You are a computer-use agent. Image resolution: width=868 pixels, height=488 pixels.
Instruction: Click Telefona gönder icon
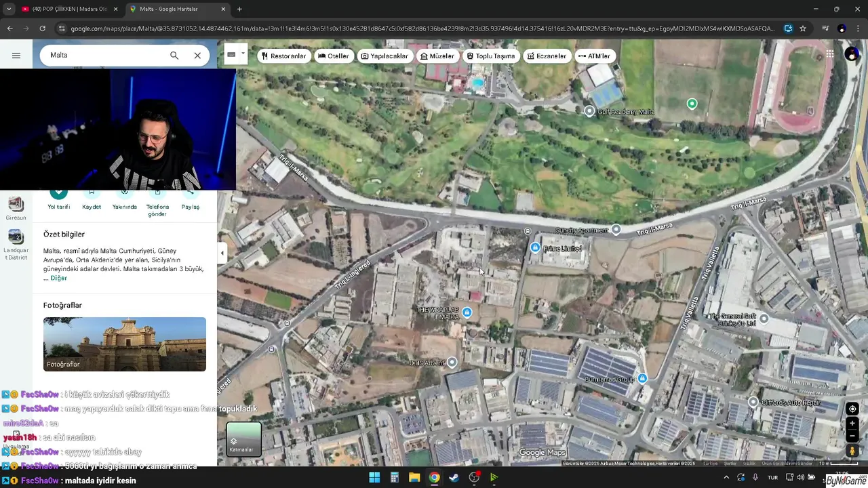point(157,194)
